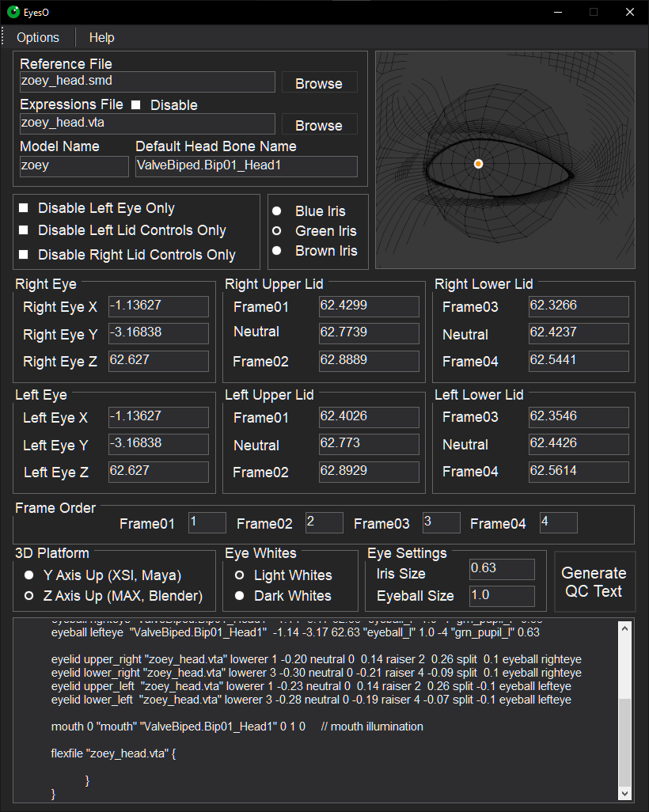Screen dimensions: 649x812
Task: Click the Left Eye X value field
Action: [158, 417]
